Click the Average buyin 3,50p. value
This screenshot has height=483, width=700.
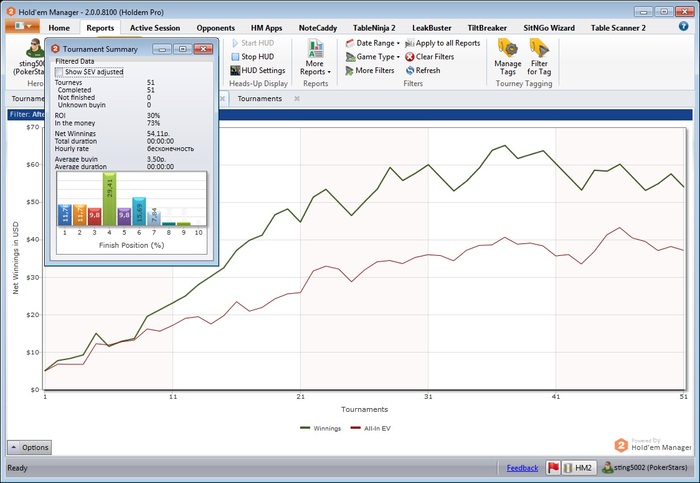click(x=156, y=159)
